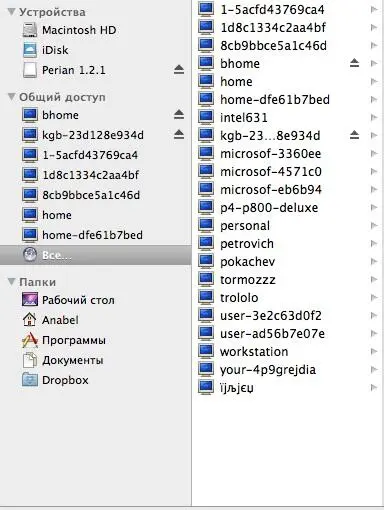Expand arrow next to tormozzz

[x=374, y=280]
